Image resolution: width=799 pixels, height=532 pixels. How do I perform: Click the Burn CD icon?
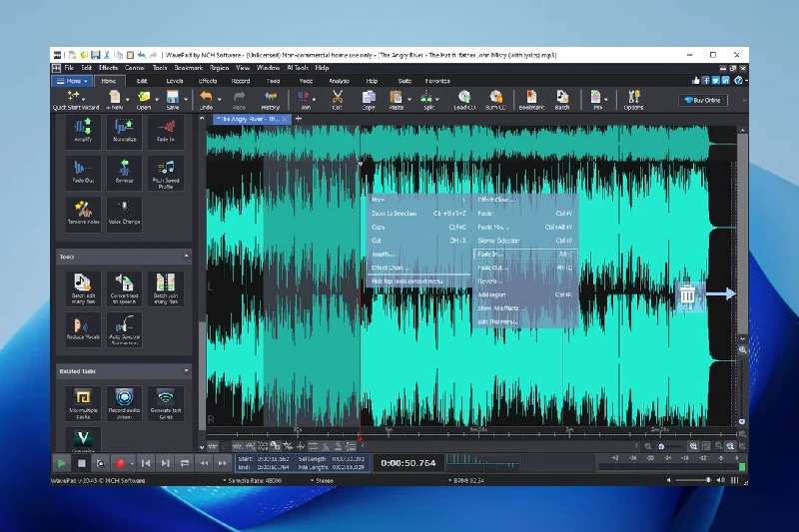(x=495, y=100)
